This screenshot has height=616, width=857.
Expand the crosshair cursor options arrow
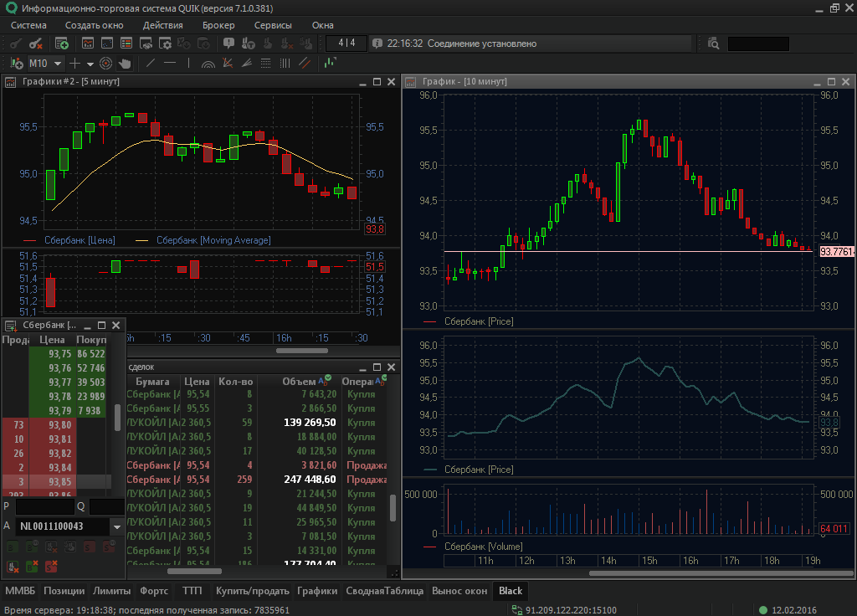(x=90, y=64)
